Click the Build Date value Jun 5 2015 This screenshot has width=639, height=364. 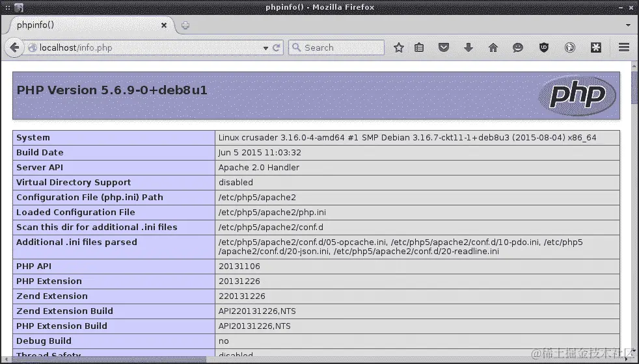point(260,153)
